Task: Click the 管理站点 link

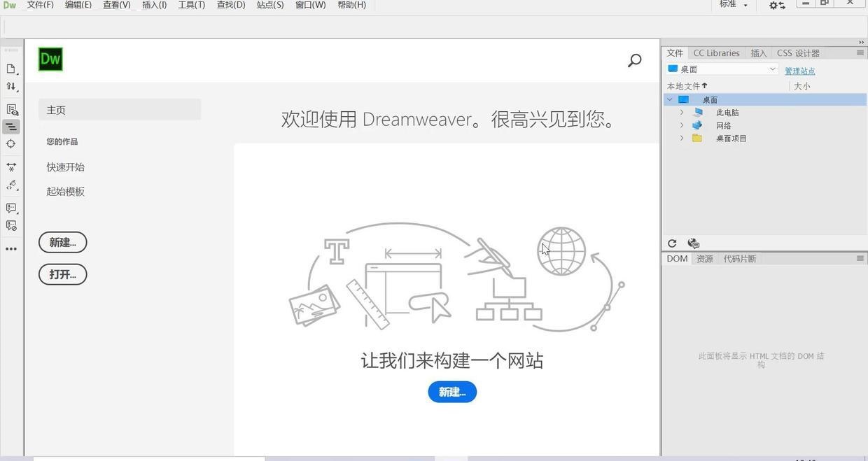Action: (799, 71)
